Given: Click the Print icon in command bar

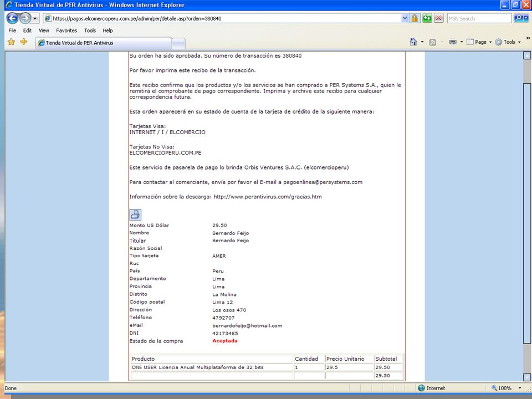Looking at the screenshot, I should click(453, 42).
